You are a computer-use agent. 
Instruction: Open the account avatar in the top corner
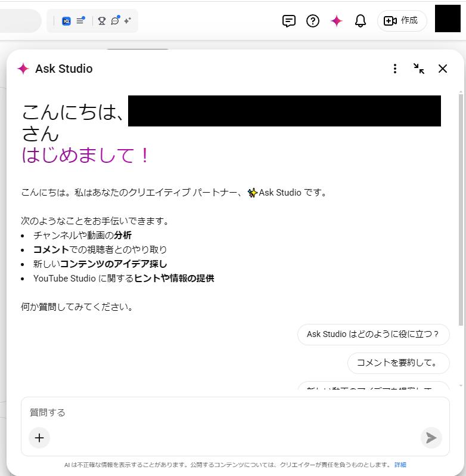[x=448, y=18]
